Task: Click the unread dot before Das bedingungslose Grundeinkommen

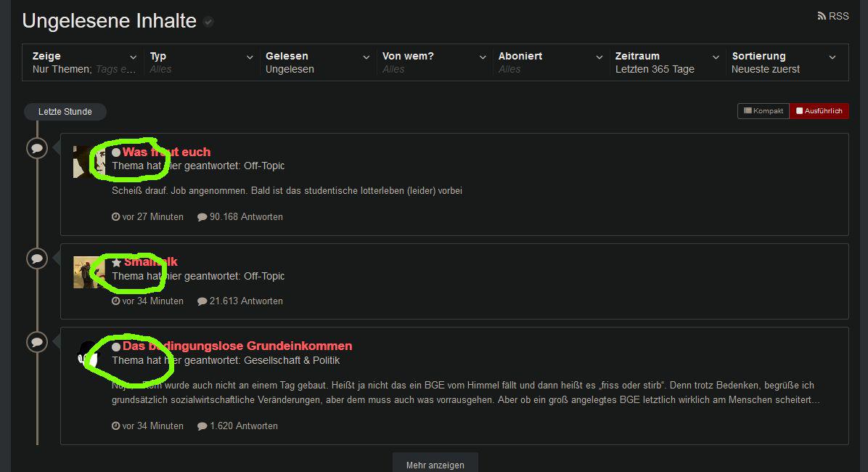Action: coord(115,347)
